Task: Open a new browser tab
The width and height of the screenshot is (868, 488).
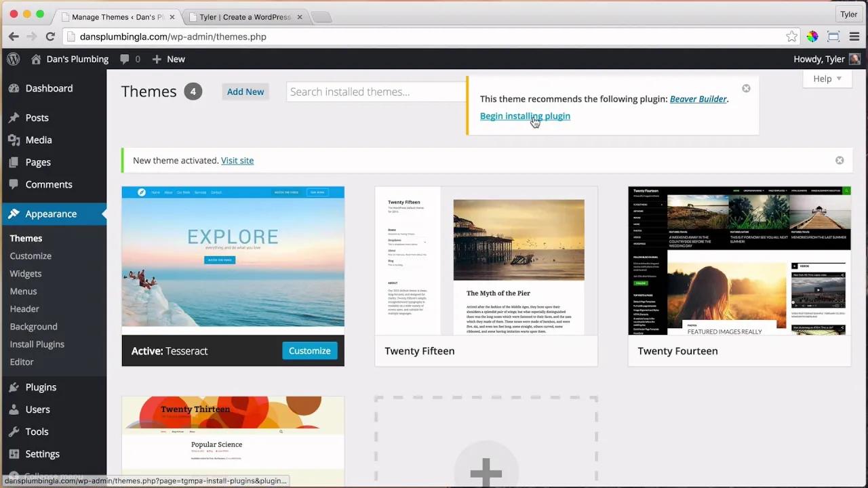Action: (321, 17)
